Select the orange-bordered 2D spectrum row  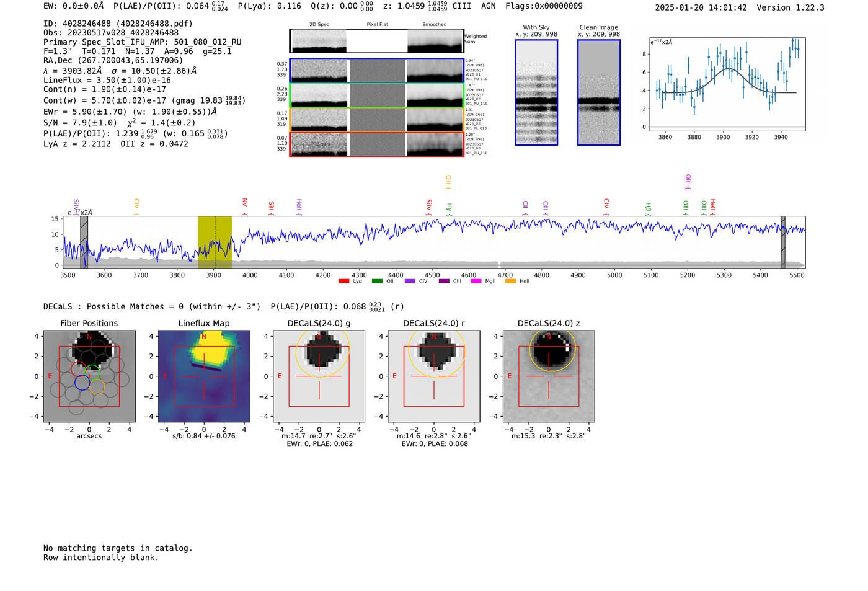point(377,120)
